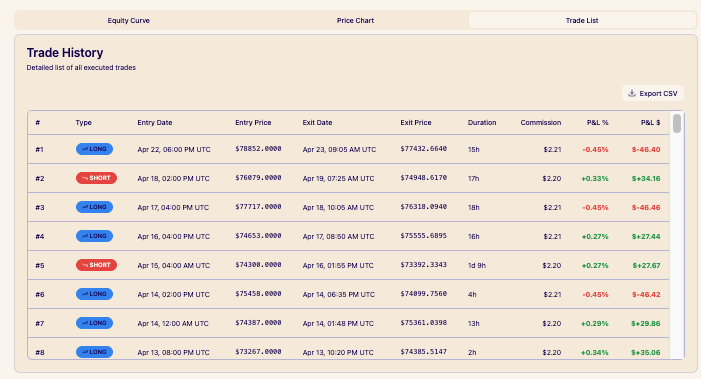Click P&L value $-46.46
Image resolution: width=701 pixels, height=379 pixels.
tap(646, 207)
